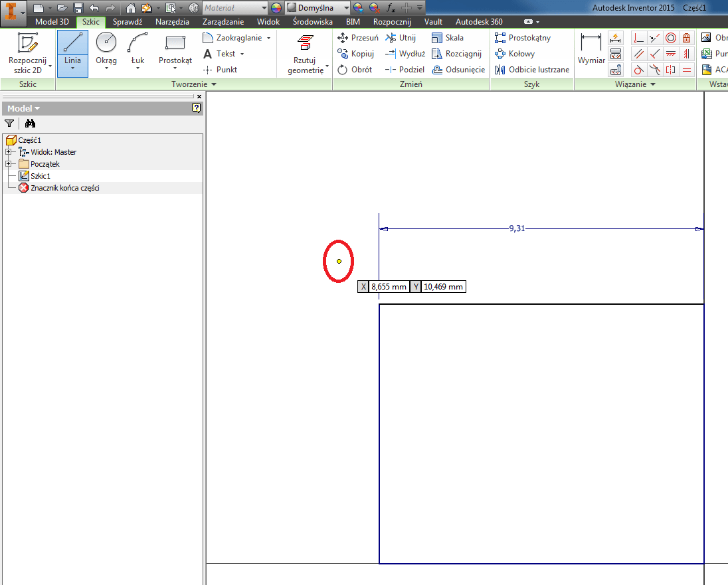Screen dimensions: 728x585
Task: Apply the fix (padlock) constraint
Action: coord(686,38)
